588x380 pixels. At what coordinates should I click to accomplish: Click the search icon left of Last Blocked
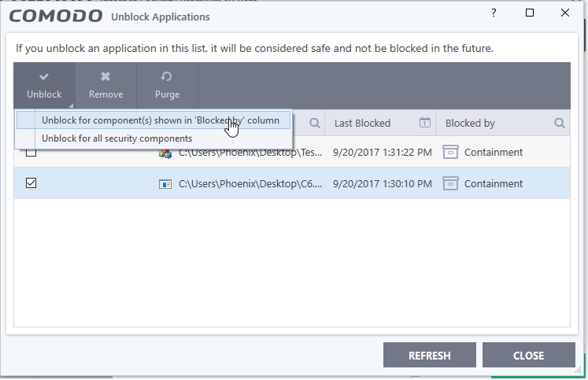click(x=314, y=123)
